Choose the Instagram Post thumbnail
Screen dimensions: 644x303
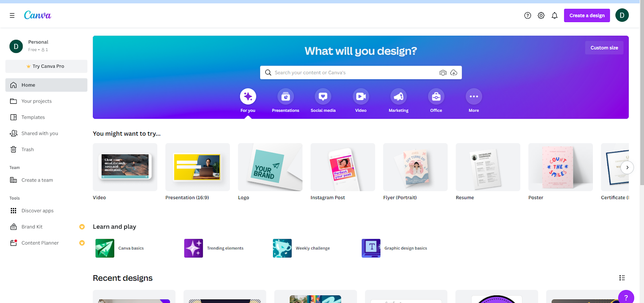(x=343, y=167)
